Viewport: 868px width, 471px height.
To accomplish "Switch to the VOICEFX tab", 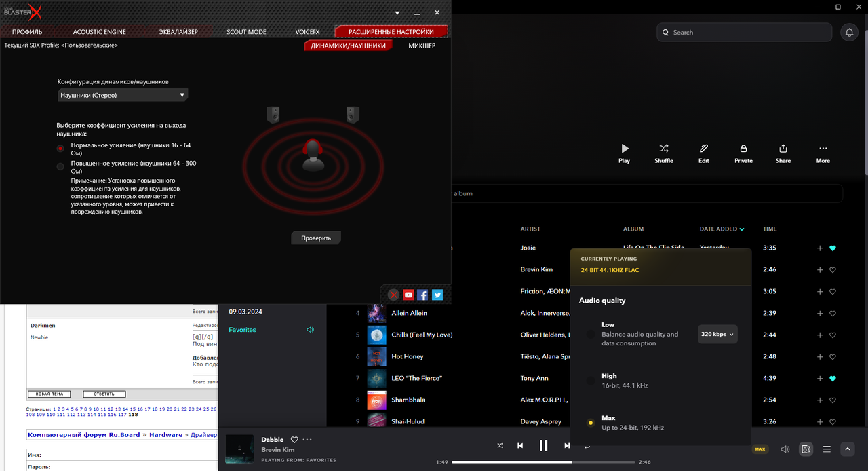I will [308, 32].
